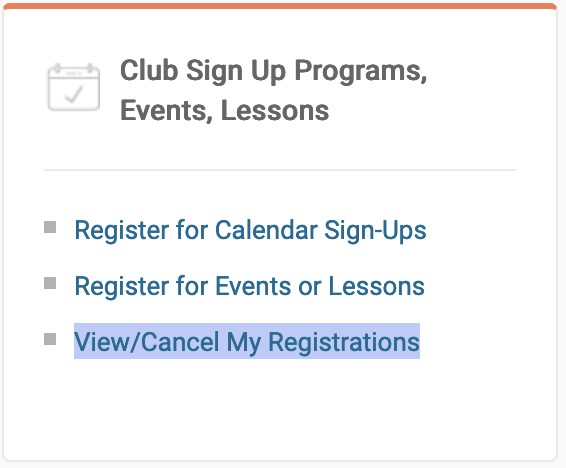Open the Register for Events or Lessons link
The height and width of the screenshot is (468, 566).
pos(249,286)
